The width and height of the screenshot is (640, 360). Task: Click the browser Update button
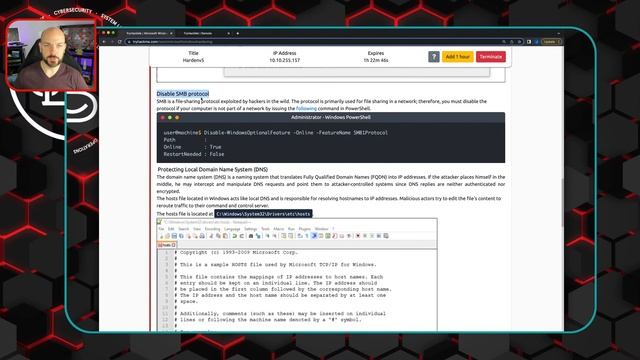click(551, 42)
